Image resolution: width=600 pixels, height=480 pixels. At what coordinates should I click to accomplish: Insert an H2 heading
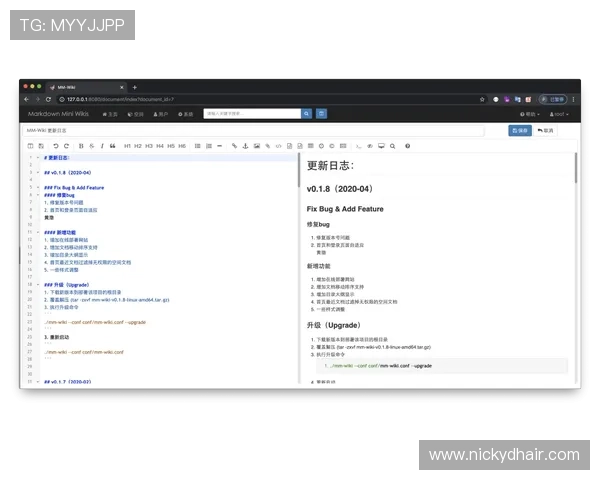[x=138, y=146]
